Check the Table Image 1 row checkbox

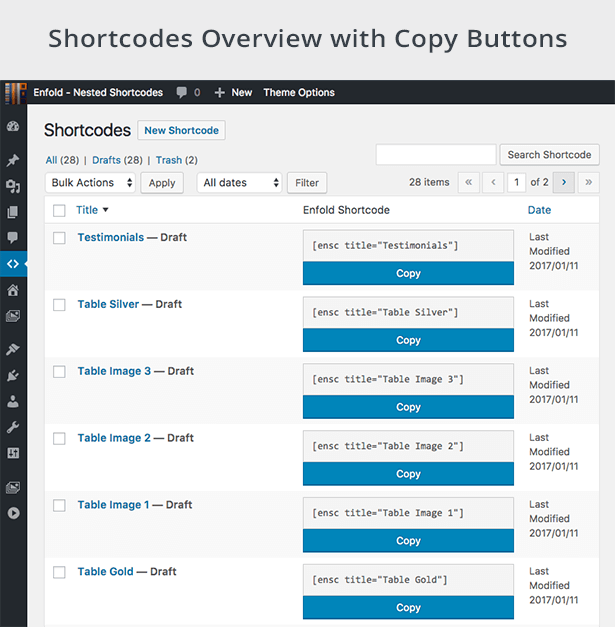click(59, 505)
